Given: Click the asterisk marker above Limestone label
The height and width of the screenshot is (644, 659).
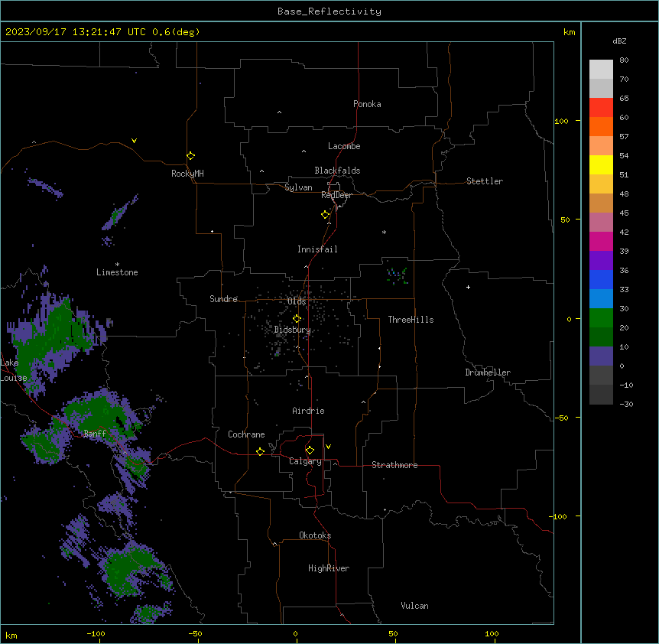Looking at the screenshot, I should point(117,265).
